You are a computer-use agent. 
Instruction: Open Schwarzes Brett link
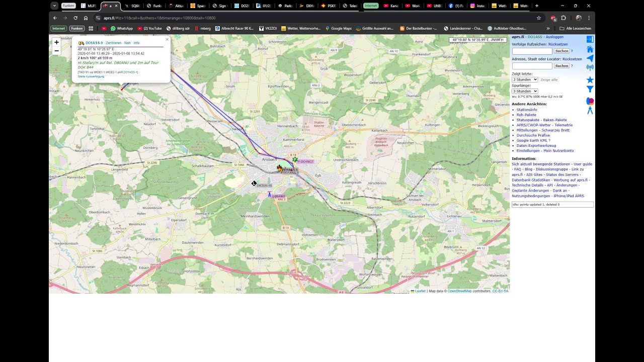click(555, 130)
